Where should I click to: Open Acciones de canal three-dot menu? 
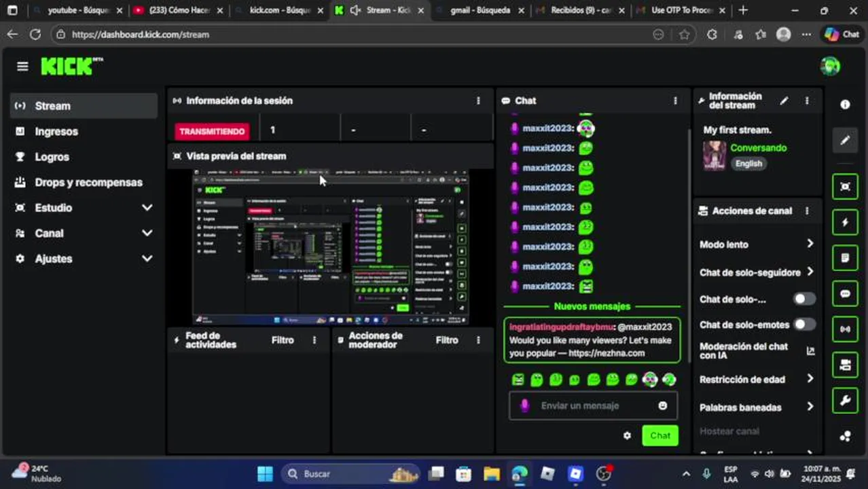click(x=807, y=211)
